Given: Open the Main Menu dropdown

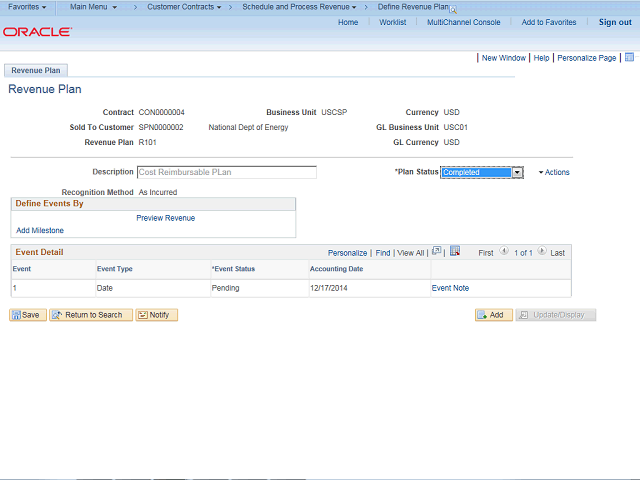Looking at the screenshot, I should point(93,7).
